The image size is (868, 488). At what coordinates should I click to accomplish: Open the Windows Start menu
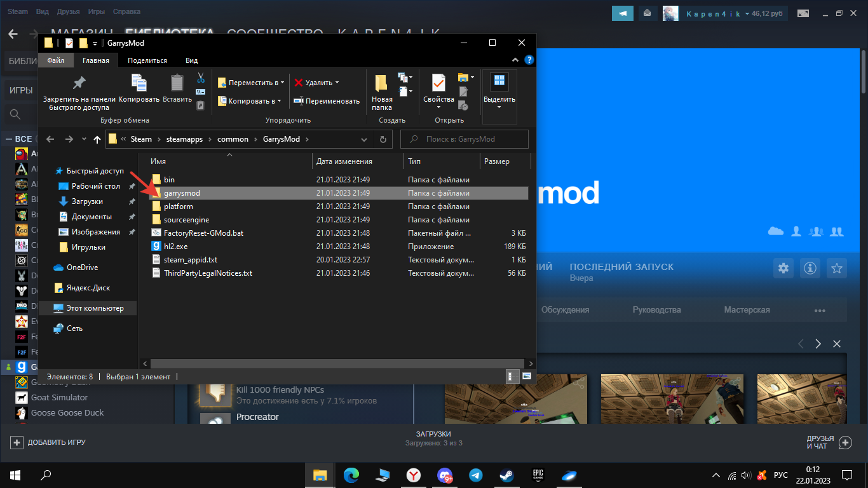click(x=15, y=475)
